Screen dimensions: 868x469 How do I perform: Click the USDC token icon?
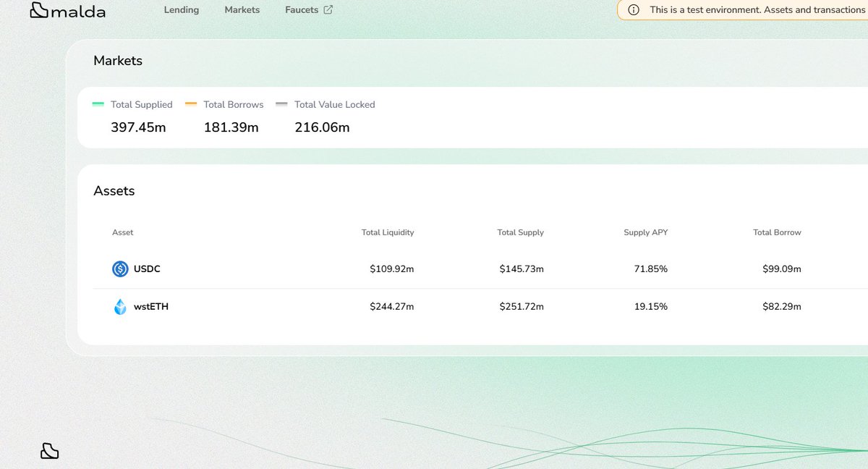pos(119,269)
